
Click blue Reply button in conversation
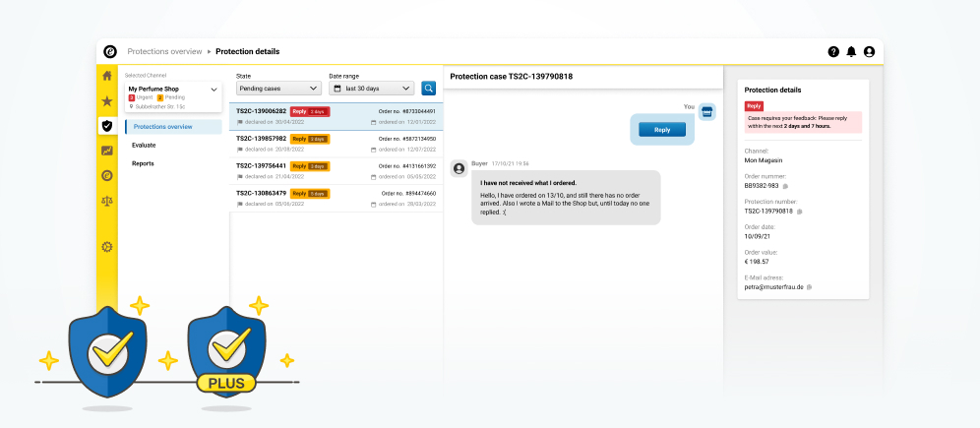662,130
